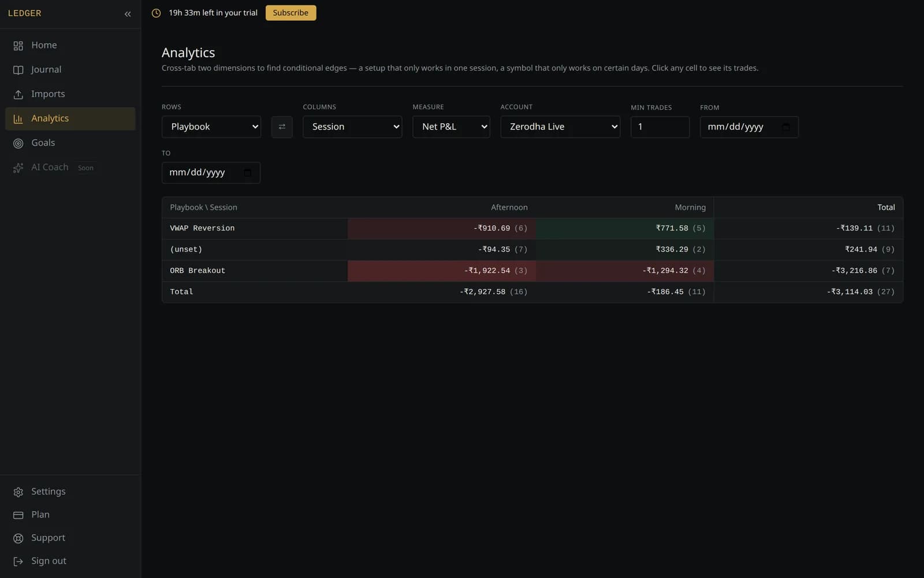Click the Support lifebuoy icon
The width and height of the screenshot is (924, 578).
[18, 538]
